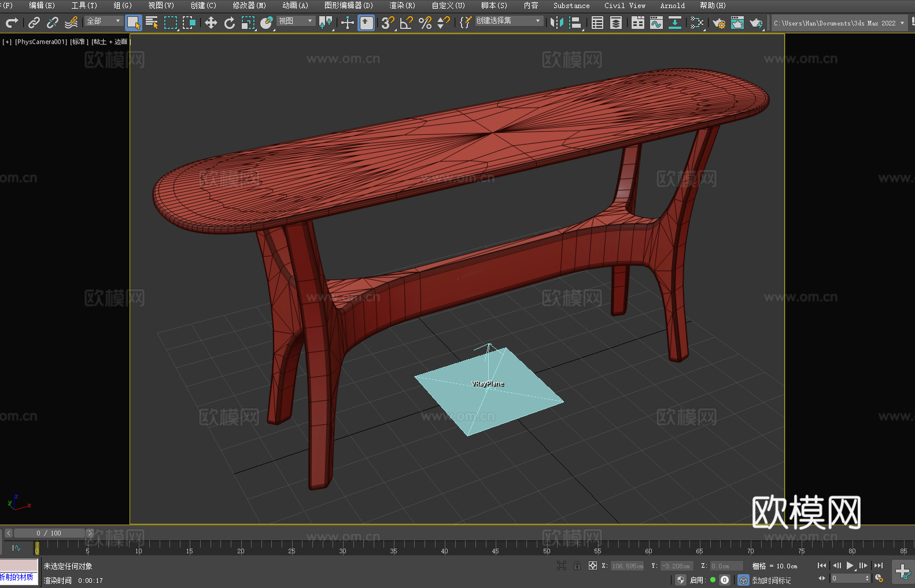Click the Redo arrow icon
The width and height of the screenshot is (915, 588).
[12, 23]
